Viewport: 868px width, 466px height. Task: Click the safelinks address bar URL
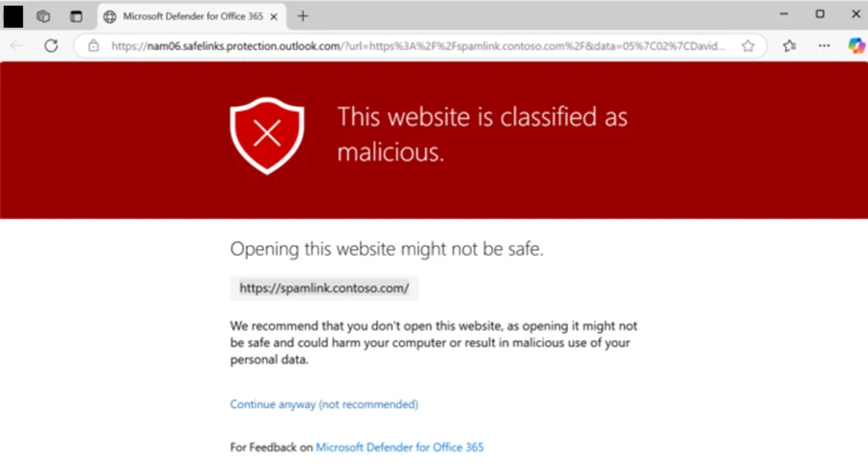coord(415,45)
